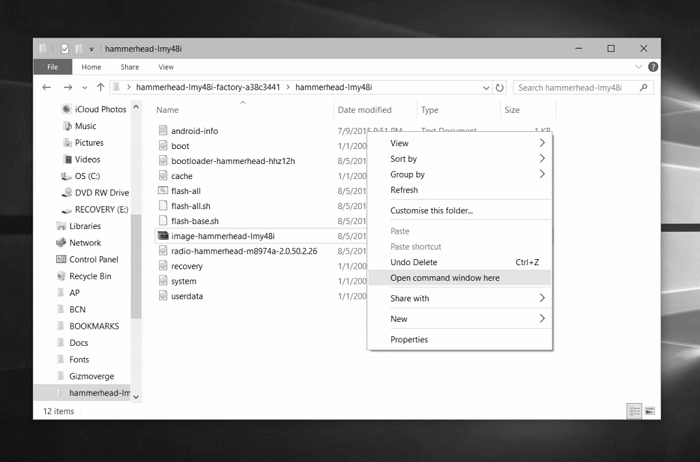This screenshot has height=462, width=700.
Task: Switch to details view layout
Action: coord(634,411)
